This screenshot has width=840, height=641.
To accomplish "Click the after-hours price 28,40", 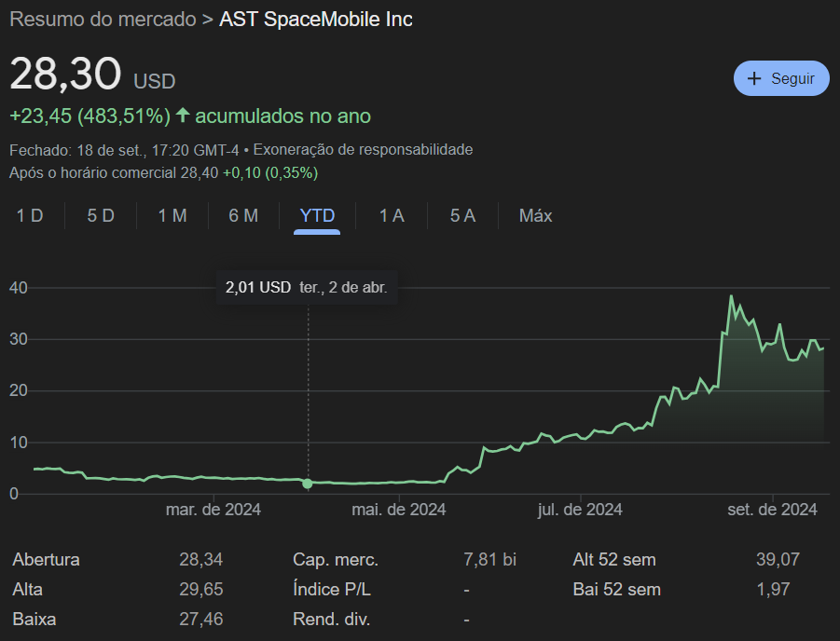I will coord(200,173).
